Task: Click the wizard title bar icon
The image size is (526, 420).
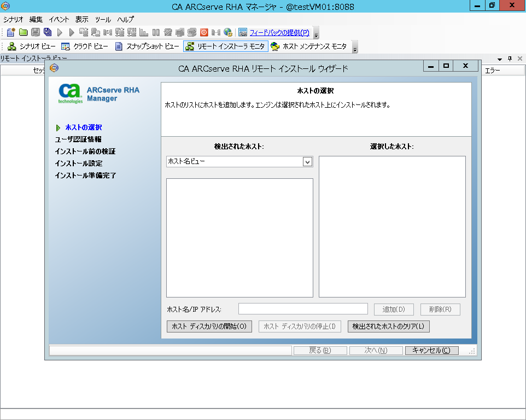Action: (x=54, y=68)
